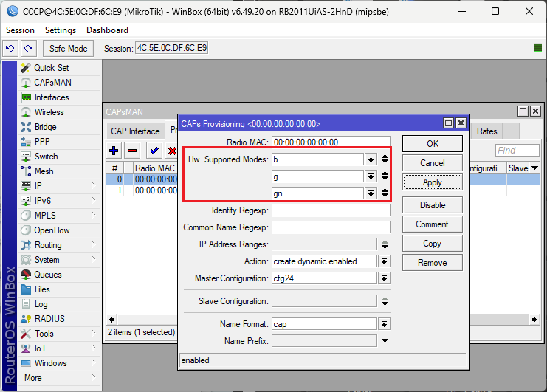The width and height of the screenshot is (547, 392).
Task: Open OpenFlow in the sidebar
Action: tap(52, 230)
